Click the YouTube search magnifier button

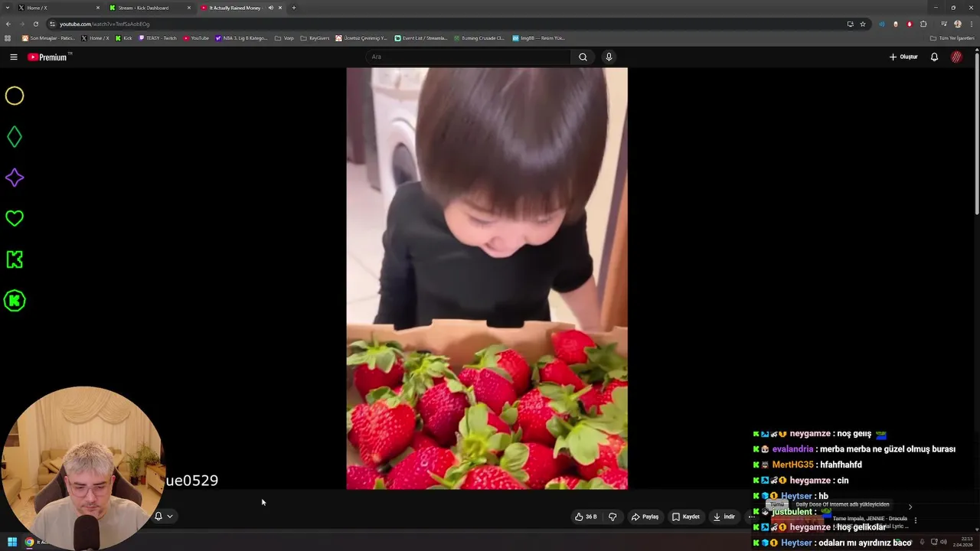(x=583, y=57)
